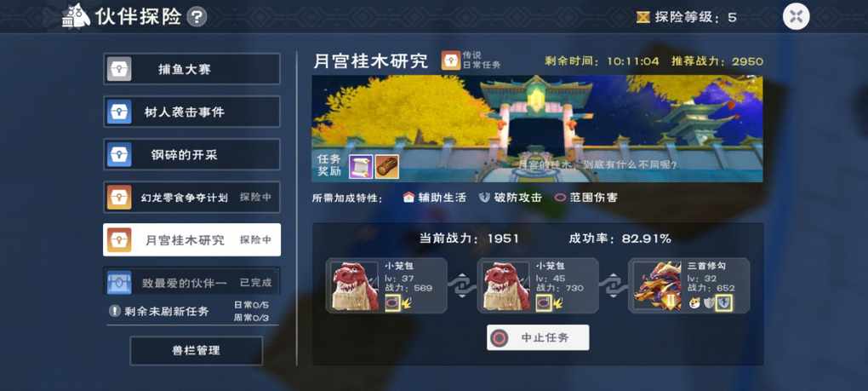The height and width of the screenshot is (391, 868).
Task: Select the 树人袭击事件 quest
Action: tap(191, 112)
